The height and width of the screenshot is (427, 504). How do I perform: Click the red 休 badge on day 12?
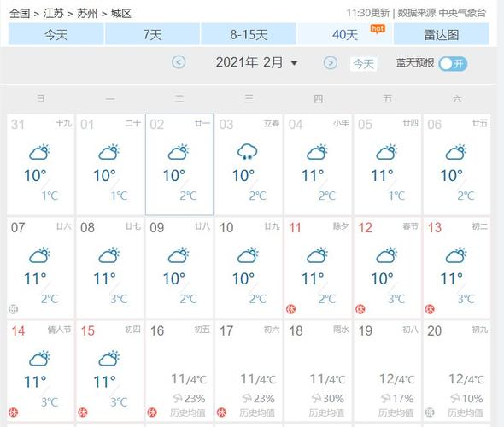tap(360, 309)
